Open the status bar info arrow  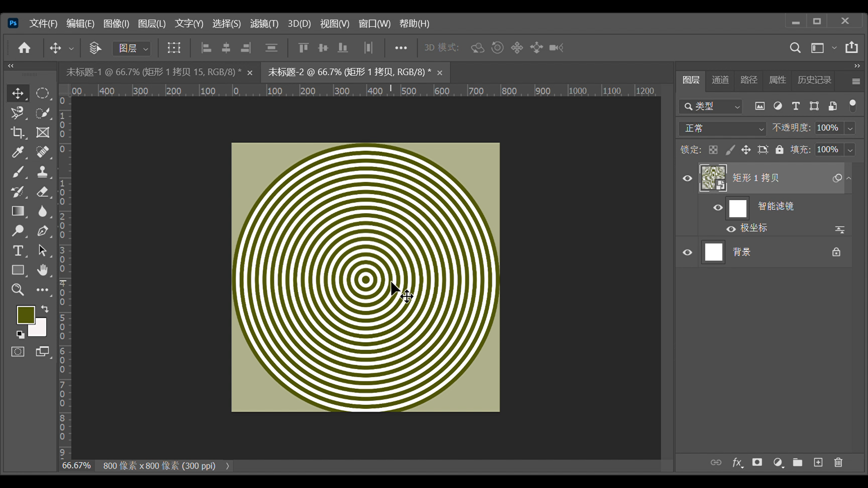(x=227, y=466)
